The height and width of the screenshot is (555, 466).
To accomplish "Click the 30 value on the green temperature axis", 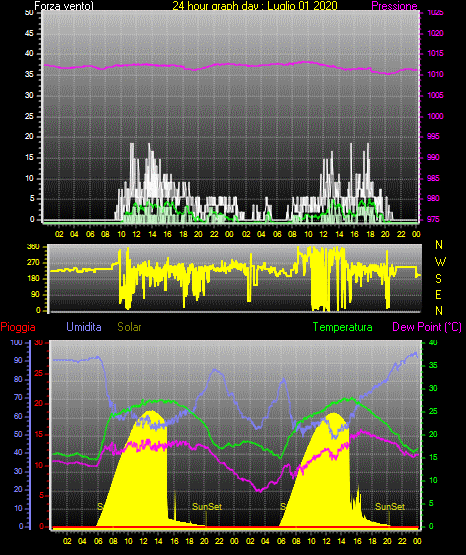I will pos(433,388).
